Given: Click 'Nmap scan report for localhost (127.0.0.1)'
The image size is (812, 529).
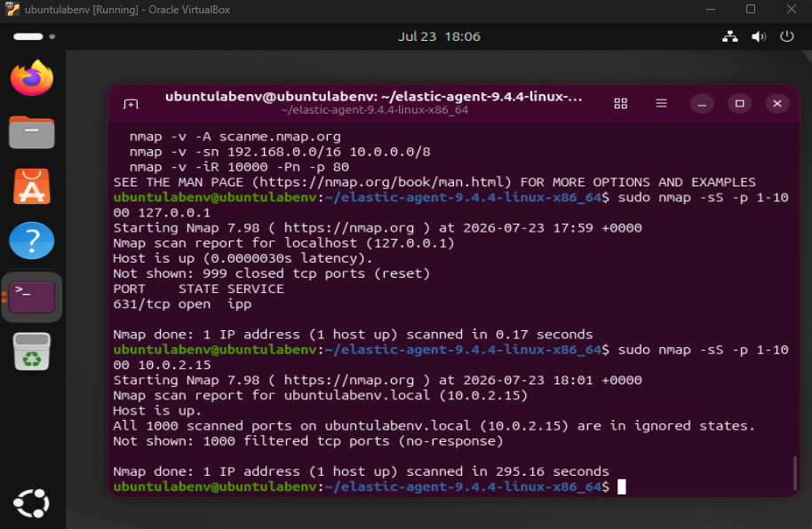Looking at the screenshot, I should (283, 243).
